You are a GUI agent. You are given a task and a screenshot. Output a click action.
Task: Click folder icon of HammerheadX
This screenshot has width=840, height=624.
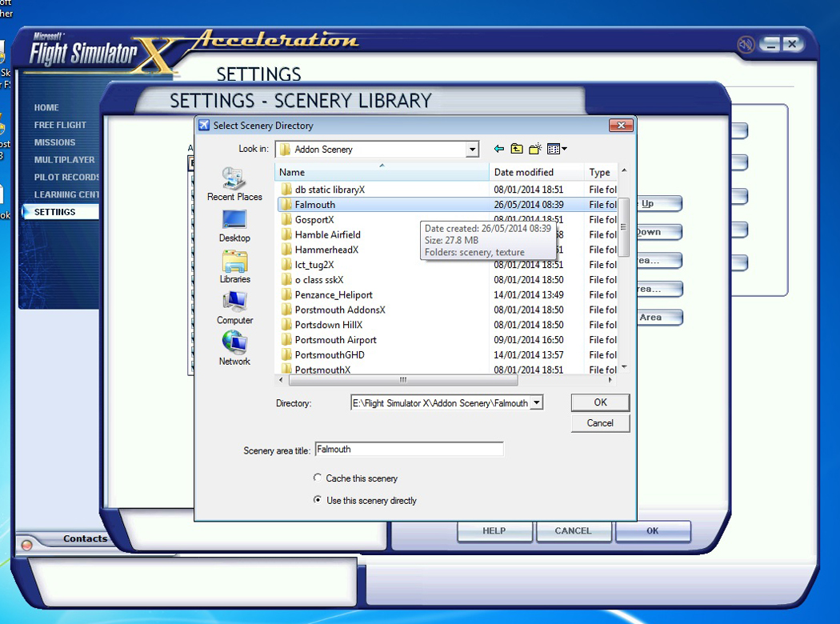[x=286, y=249]
